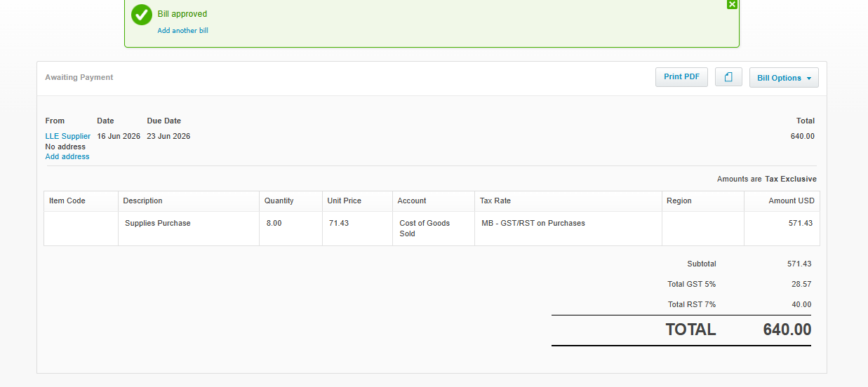The height and width of the screenshot is (387, 868).
Task: Open LLE Supplier contact link
Action: click(x=68, y=136)
